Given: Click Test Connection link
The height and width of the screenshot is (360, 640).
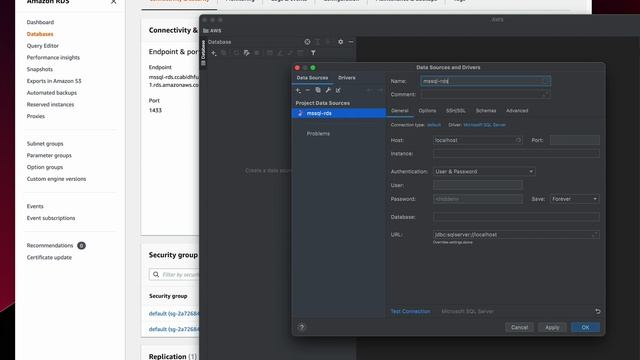Looking at the screenshot, I should [x=410, y=311].
